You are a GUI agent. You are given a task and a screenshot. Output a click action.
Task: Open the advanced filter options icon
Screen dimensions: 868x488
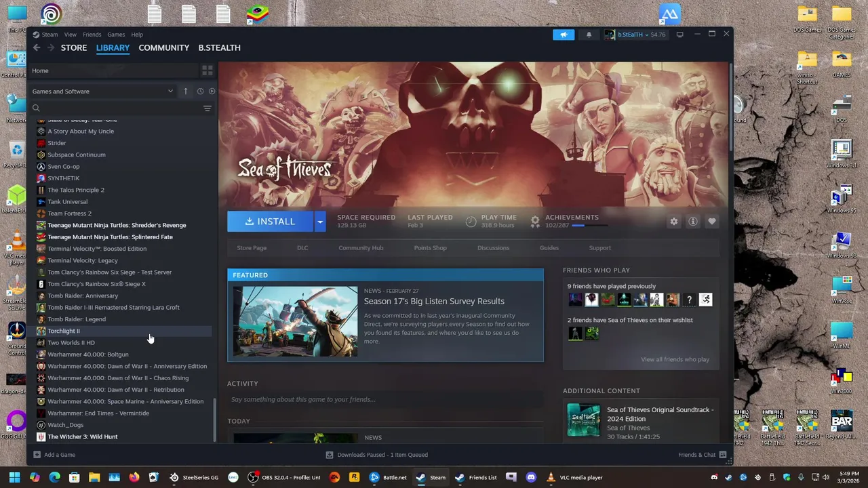tap(208, 108)
